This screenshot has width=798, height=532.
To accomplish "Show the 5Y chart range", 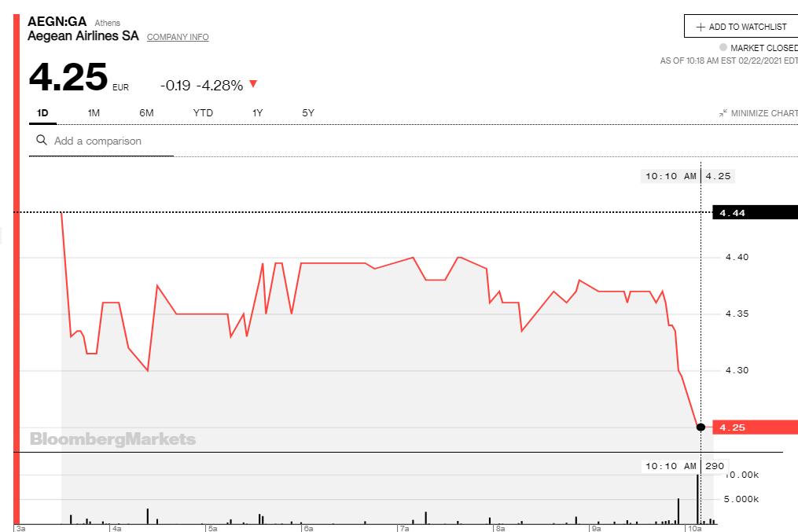I will tap(308, 113).
